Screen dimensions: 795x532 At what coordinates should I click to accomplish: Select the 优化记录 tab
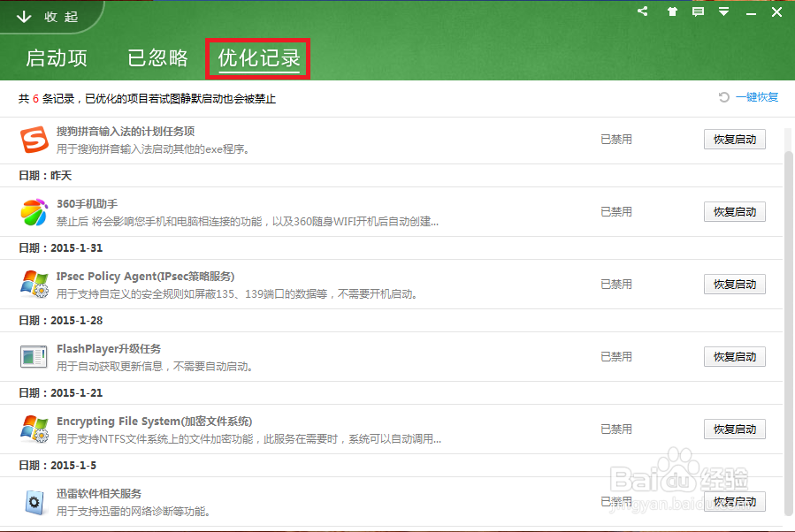point(259,58)
